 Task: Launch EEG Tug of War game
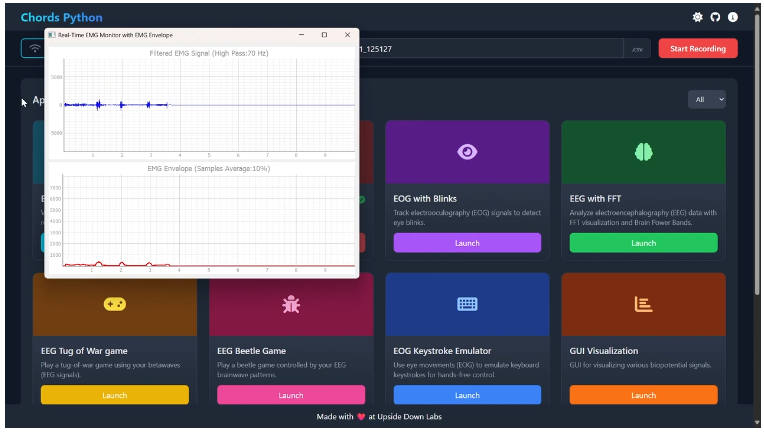click(115, 395)
